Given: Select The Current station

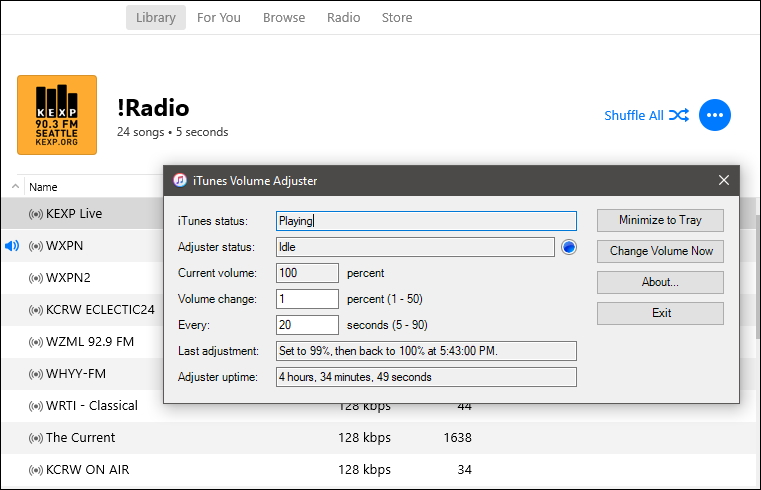Looking at the screenshot, I should tap(379, 438).
